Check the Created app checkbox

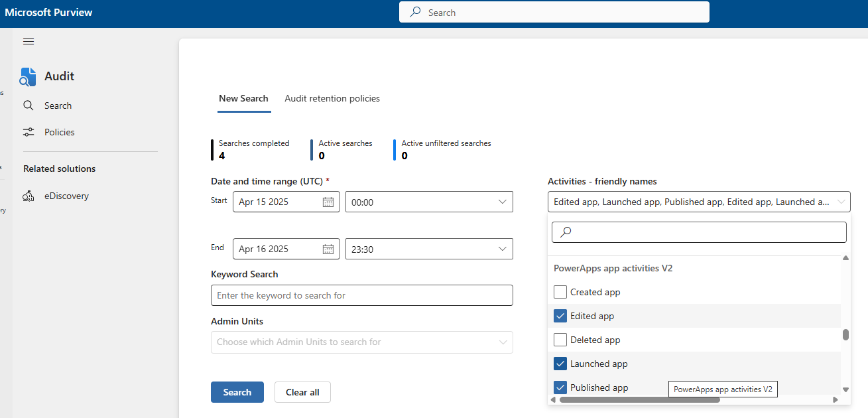coord(560,292)
